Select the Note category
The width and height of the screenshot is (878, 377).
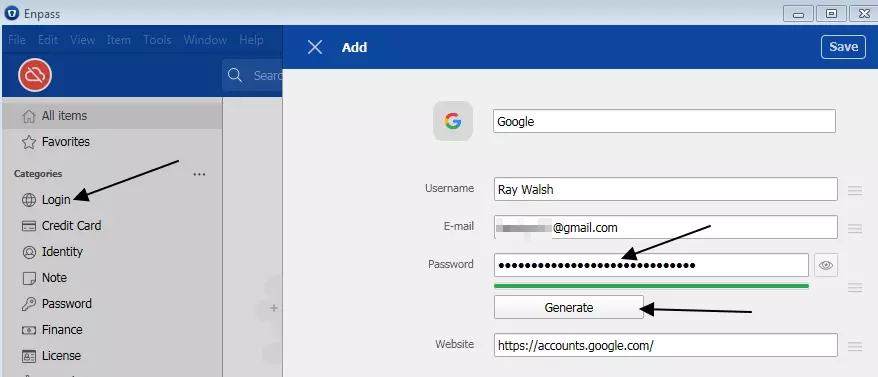click(112, 278)
